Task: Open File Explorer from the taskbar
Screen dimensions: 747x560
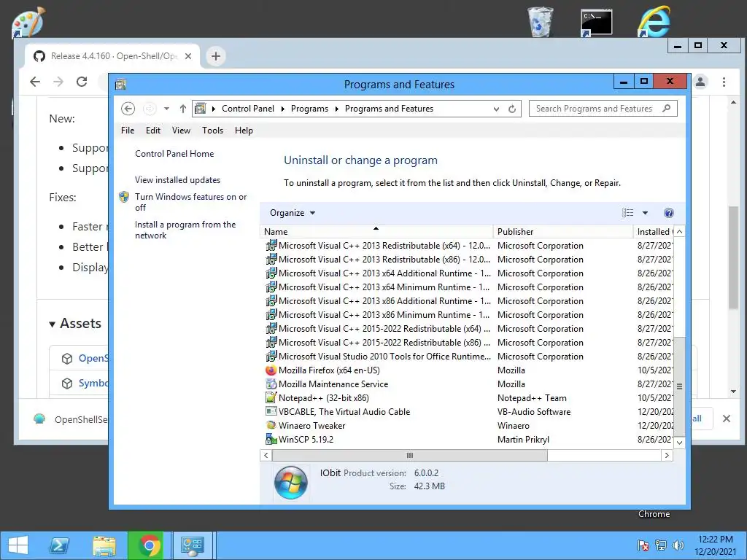Action: point(104,545)
